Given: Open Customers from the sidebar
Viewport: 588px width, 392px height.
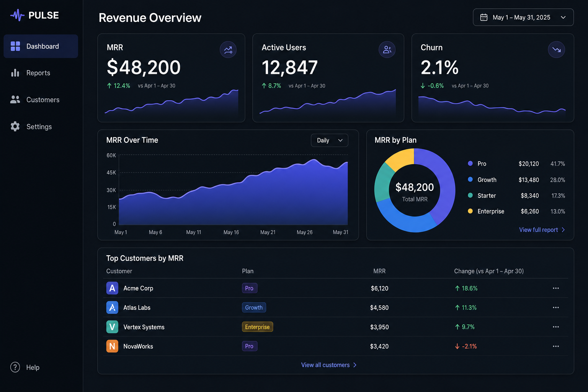Looking at the screenshot, I should [x=41, y=100].
